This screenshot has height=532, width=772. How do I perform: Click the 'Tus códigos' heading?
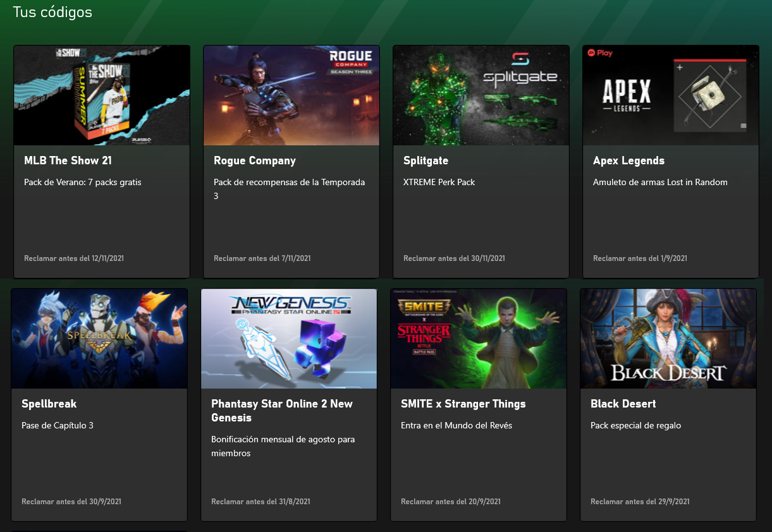click(52, 12)
